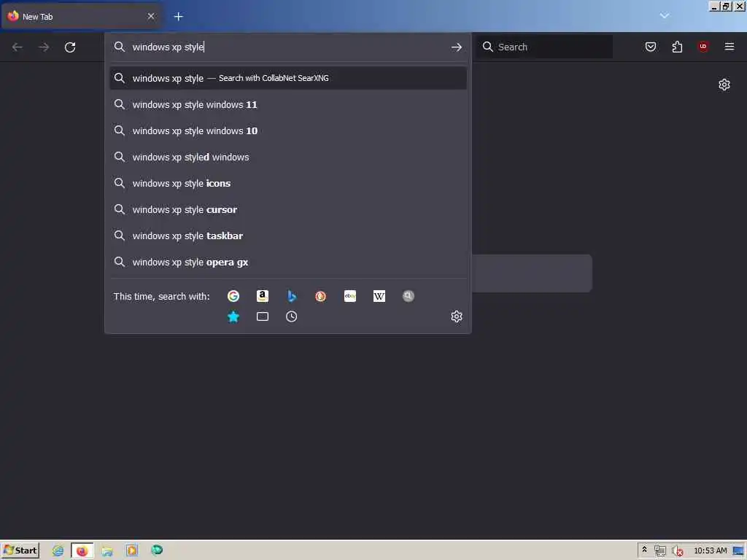747x560 pixels.
Task: Open file explorer folder in taskbar
Action: (x=107, y=551)
